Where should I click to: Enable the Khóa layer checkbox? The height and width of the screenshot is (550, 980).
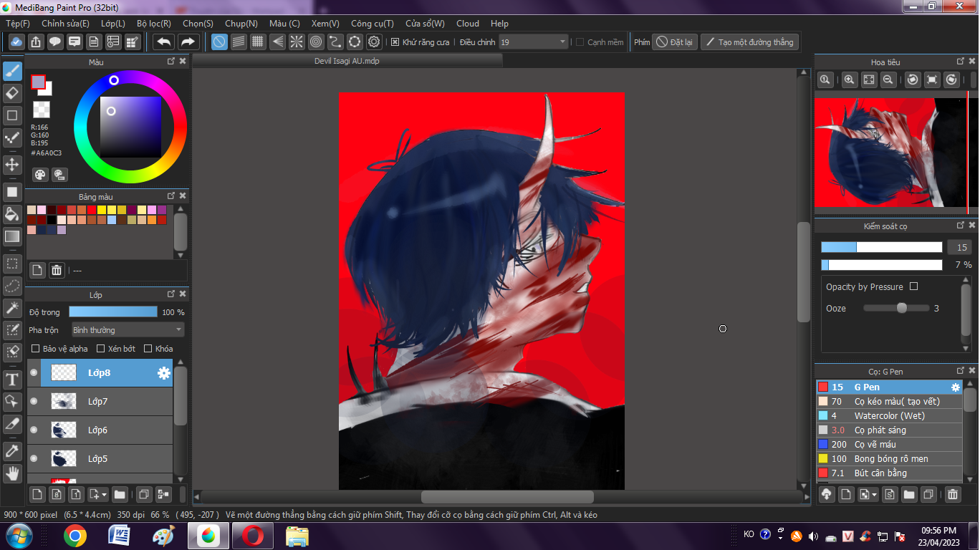(148, 349)
